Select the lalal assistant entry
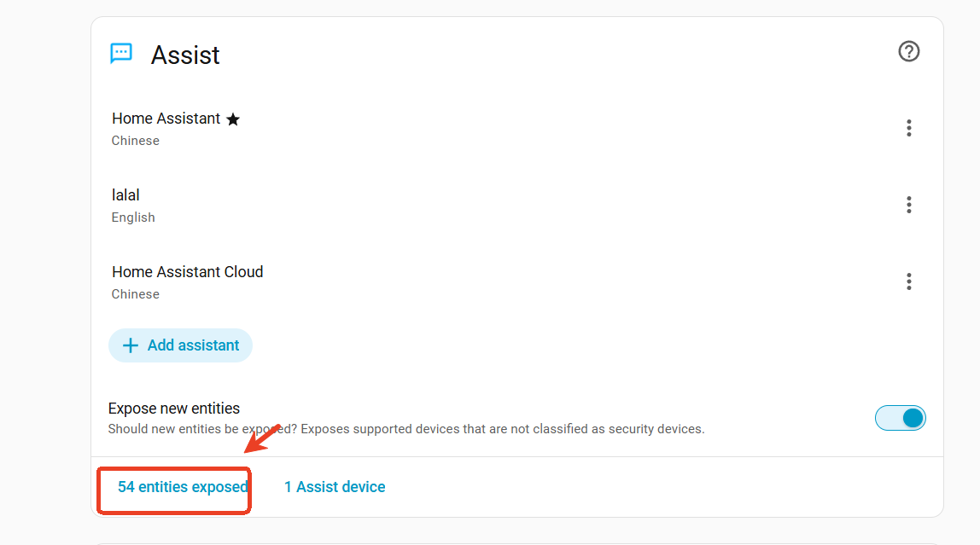This screenshot has width=980, height=545. 516,206
